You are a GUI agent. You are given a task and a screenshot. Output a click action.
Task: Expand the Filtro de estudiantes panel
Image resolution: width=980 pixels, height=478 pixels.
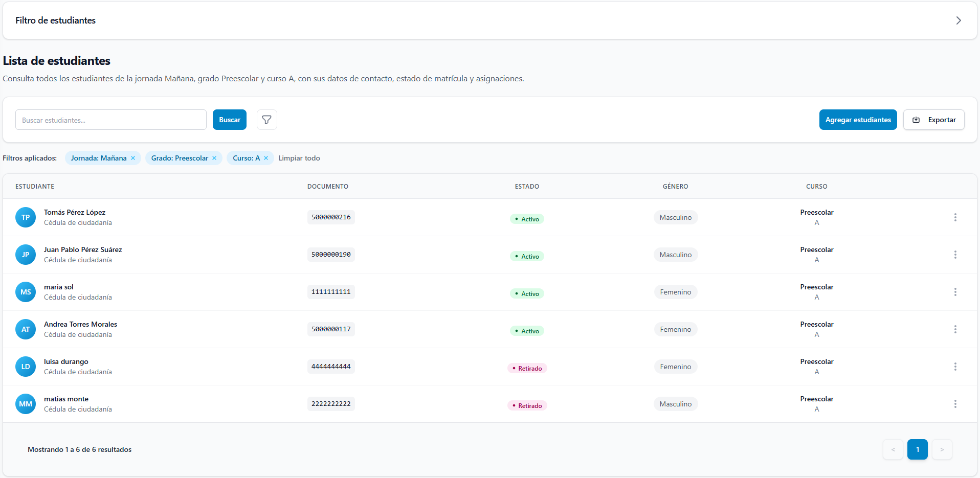958,20
